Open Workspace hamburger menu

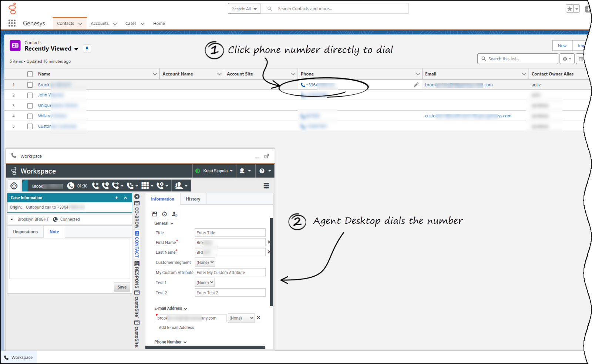pos(266,186)
